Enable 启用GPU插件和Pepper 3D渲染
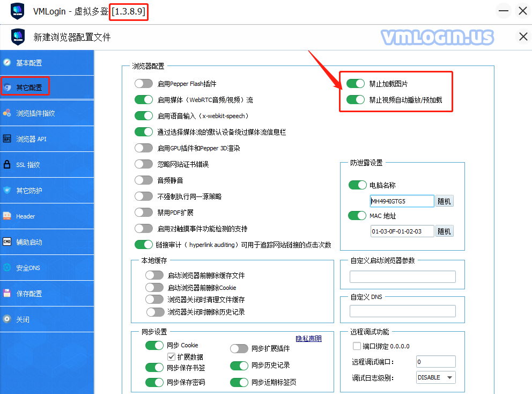Screen dimensions: 532x394 point(144,148)
